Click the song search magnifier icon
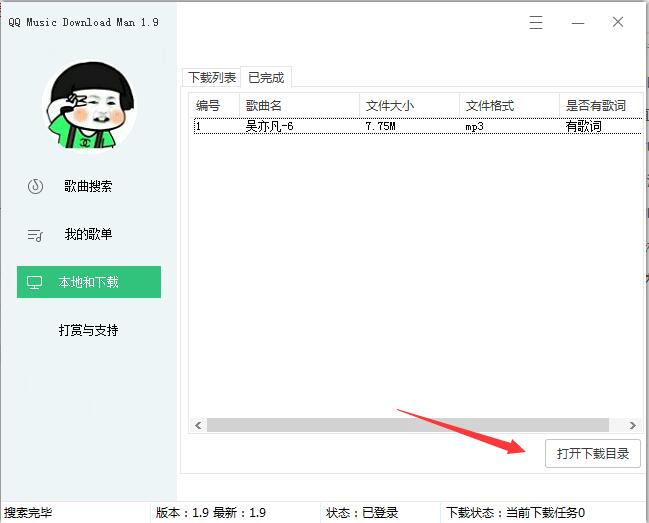649x523 pixels. click(35, 186)
